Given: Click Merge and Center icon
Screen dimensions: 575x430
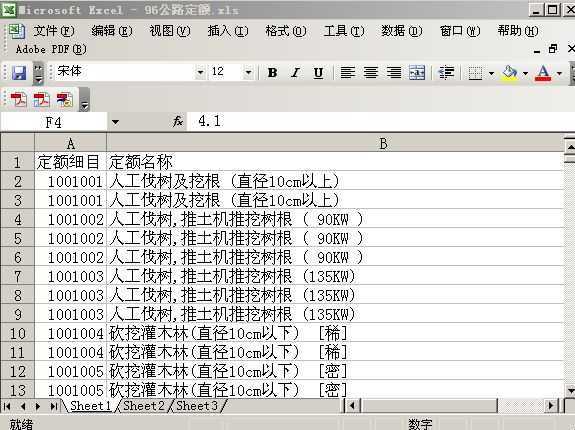Looking at the screenshot, I should pos(417,73).
